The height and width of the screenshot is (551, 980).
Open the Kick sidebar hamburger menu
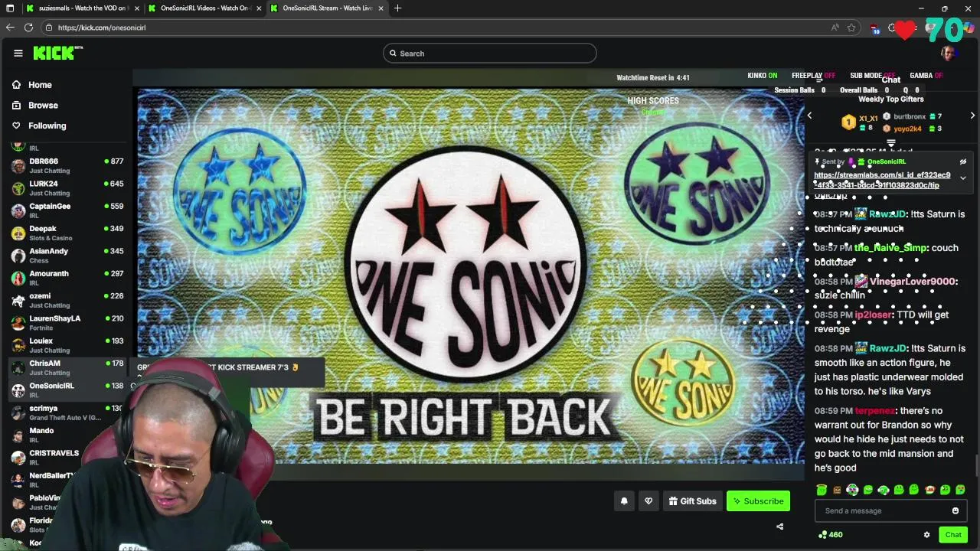(x=18, y=53)
